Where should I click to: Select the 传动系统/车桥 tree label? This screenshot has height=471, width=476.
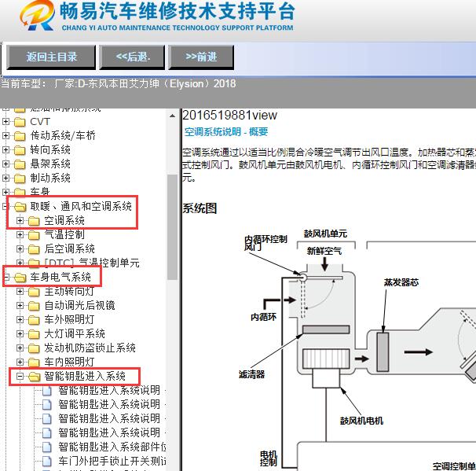click(63, 135)
